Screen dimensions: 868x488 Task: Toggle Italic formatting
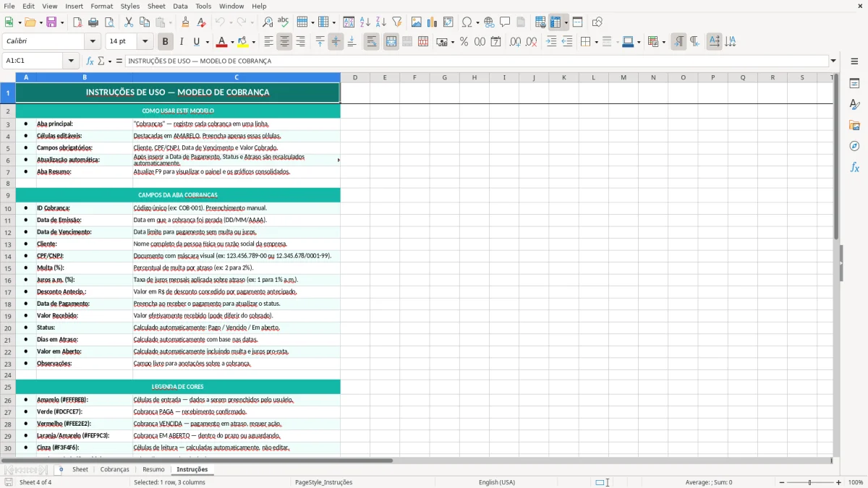(181, 42)
